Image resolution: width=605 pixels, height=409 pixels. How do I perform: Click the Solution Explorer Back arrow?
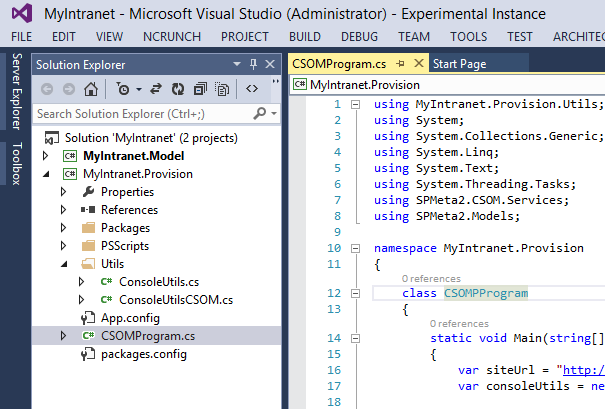tap(47, 90)
